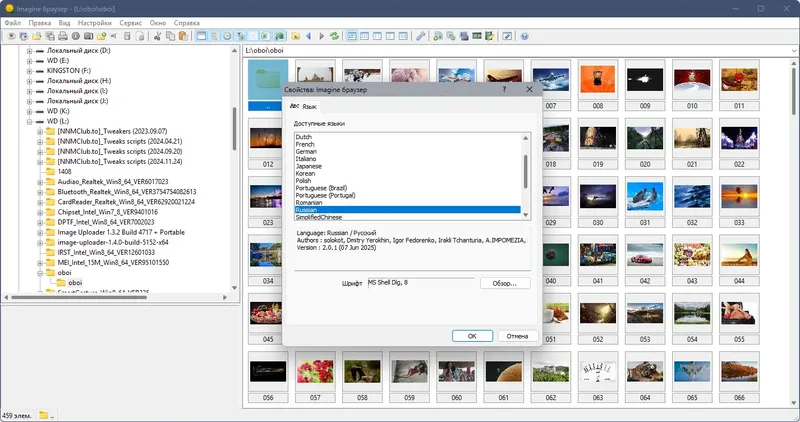The image size is (800, 422).
Task: Expand the Image Uploader 1.3.2 folder
Action: [40, 232]
